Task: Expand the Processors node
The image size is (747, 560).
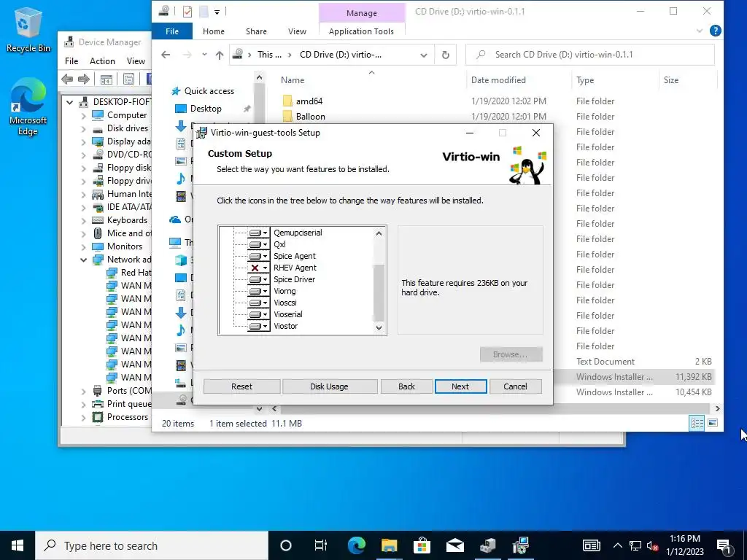Action: tap(83, 418)
